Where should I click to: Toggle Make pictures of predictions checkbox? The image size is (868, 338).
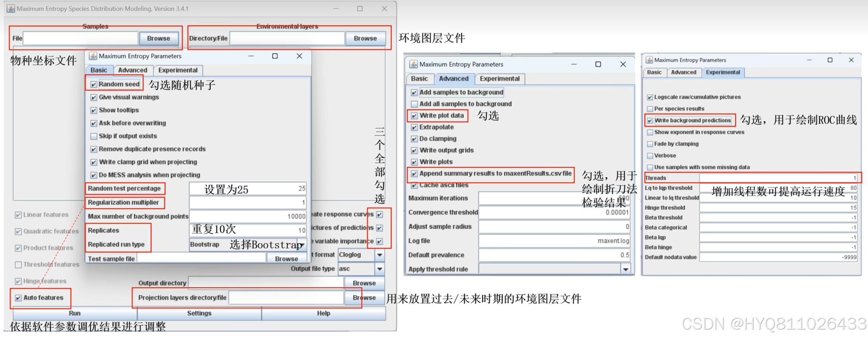click(379, 228)
